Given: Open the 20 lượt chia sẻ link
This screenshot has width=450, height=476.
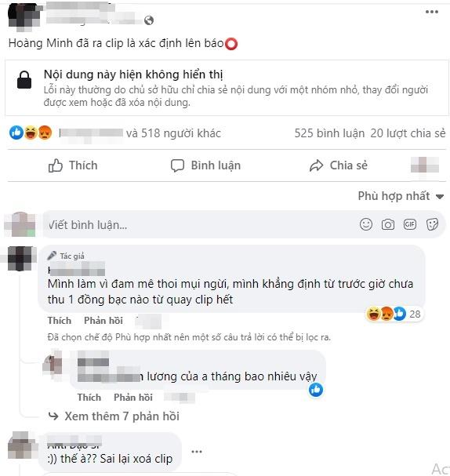Looking at the screenshot, I should point(408,133).
